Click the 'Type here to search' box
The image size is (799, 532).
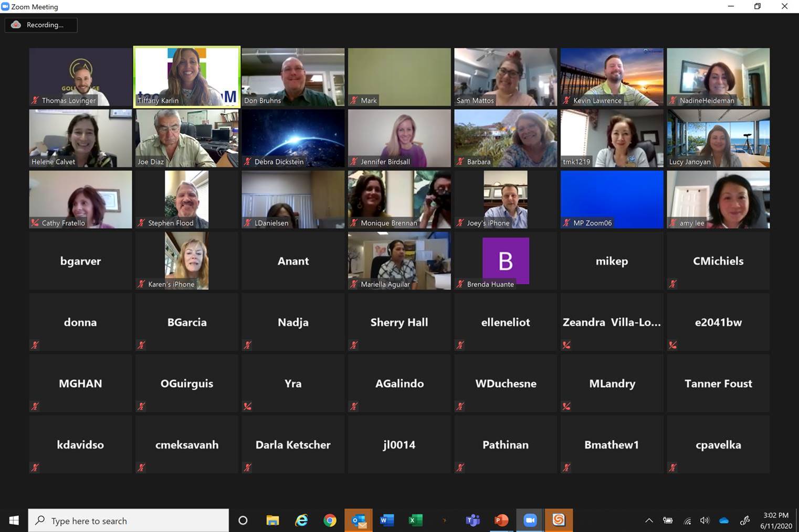(x=129, y=520)
